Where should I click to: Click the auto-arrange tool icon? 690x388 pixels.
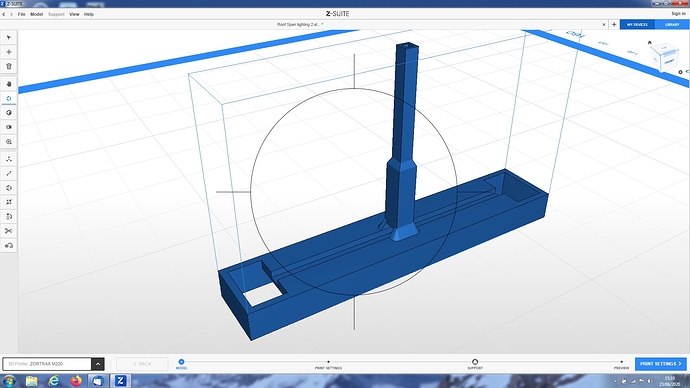point(9,202)
